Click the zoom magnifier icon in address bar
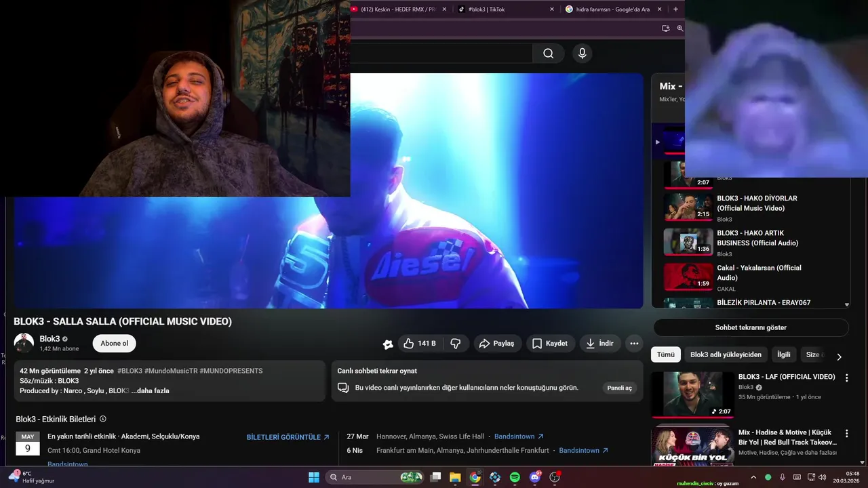This screenshot has height=488, width=868. (679, 28)
